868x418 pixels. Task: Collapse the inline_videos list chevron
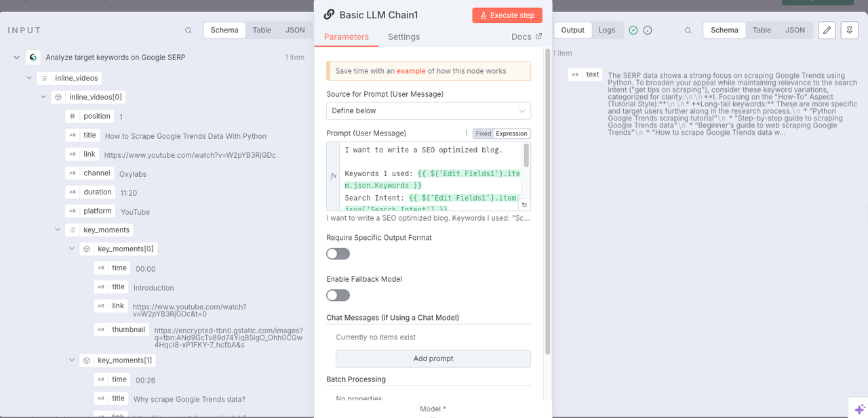click(29, 78)
